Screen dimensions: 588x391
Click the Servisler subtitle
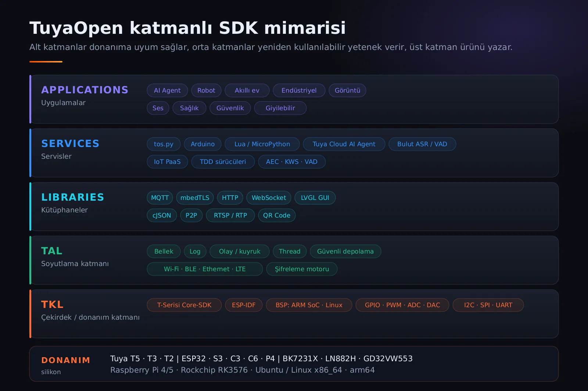pos(56,157)
